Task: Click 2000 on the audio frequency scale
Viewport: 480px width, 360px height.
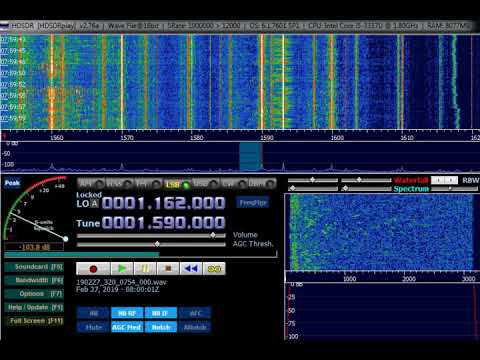Action: pyautogui.click(x=409, y=279)
